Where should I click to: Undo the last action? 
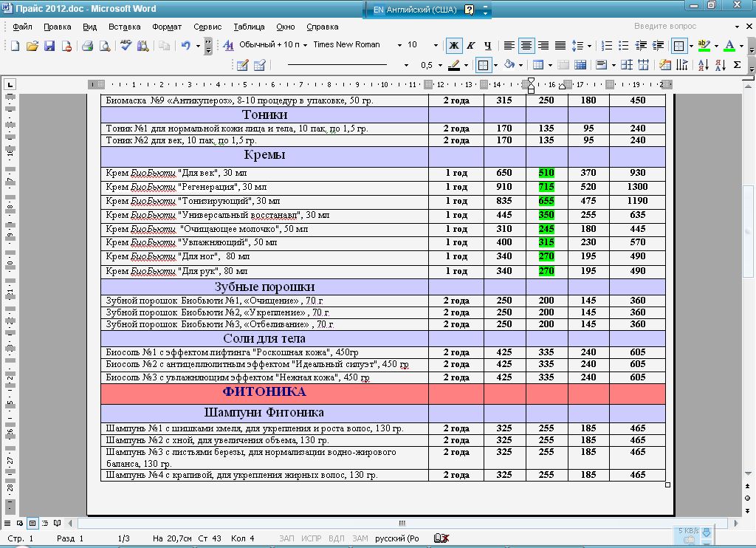pos(185,46)
